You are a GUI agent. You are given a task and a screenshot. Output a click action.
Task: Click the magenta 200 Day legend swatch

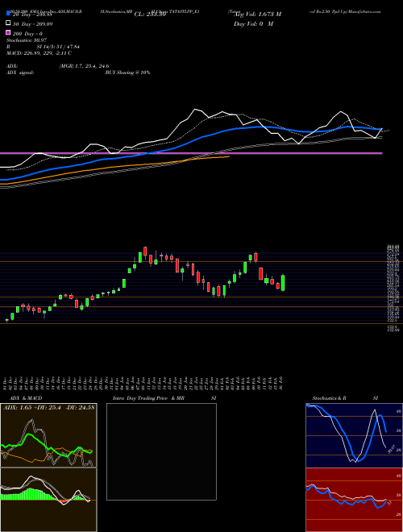[8, 33]
